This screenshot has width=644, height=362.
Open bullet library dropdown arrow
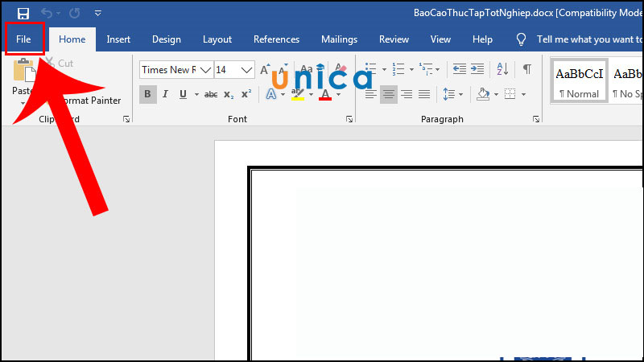(x=384, y=70)
